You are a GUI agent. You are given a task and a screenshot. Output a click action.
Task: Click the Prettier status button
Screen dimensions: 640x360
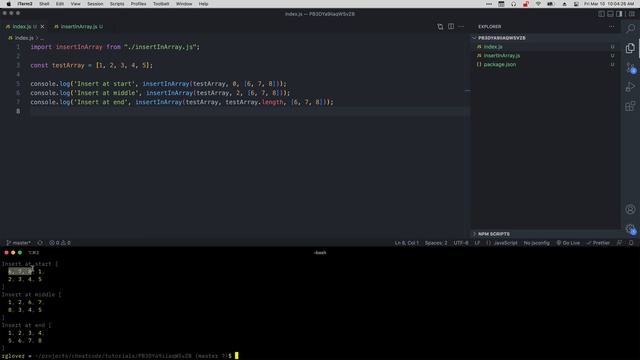click(x=598, y=243)
